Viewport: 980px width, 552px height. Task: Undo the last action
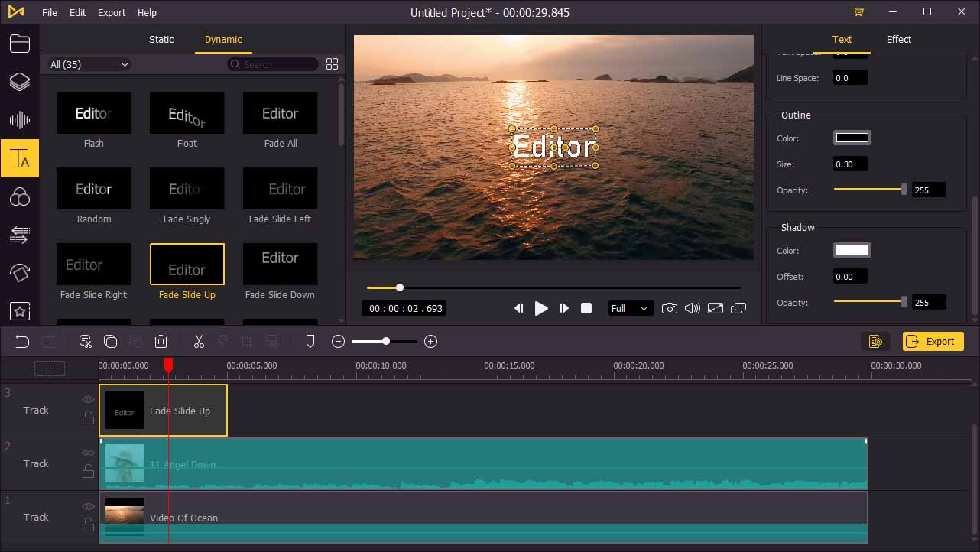coord(21,341)
